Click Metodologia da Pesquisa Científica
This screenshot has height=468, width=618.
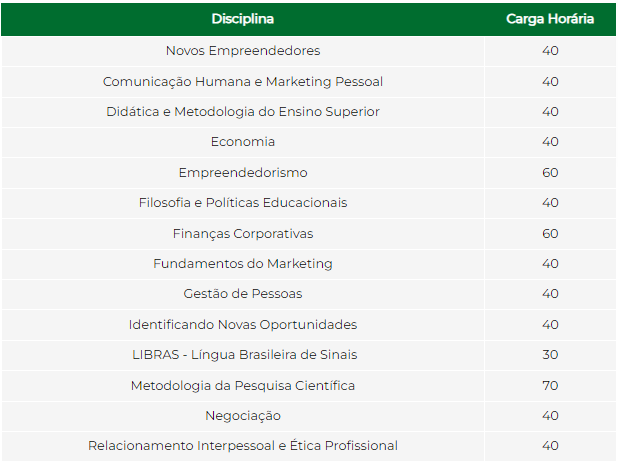[x=243, y=386]
